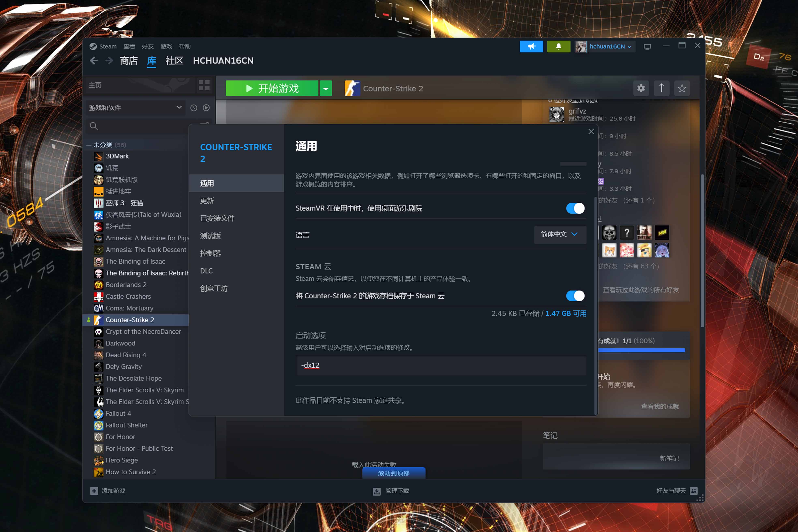Click the 主页 home button
798x532 pixels.
click(140, 85)
